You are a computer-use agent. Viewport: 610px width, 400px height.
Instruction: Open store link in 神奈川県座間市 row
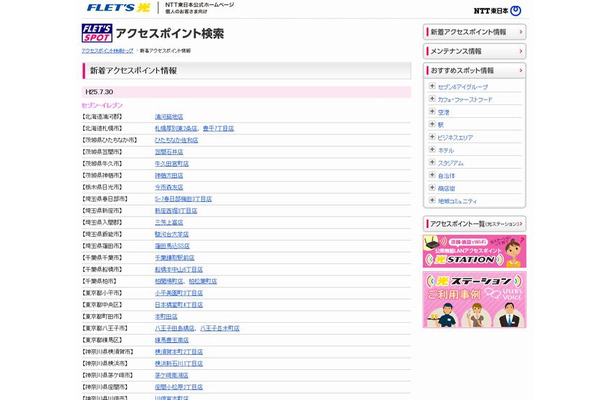tap(179, 387)
